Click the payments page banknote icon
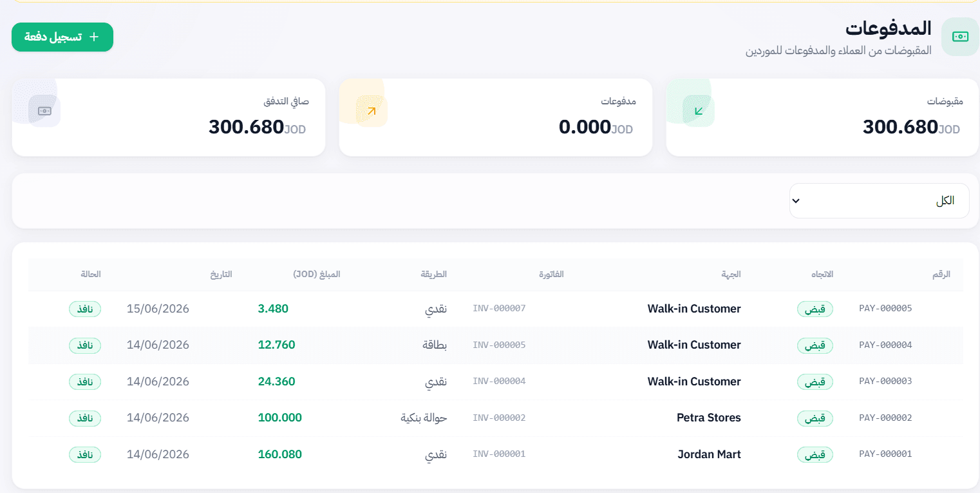980x493 pixels. pos(960,37)
